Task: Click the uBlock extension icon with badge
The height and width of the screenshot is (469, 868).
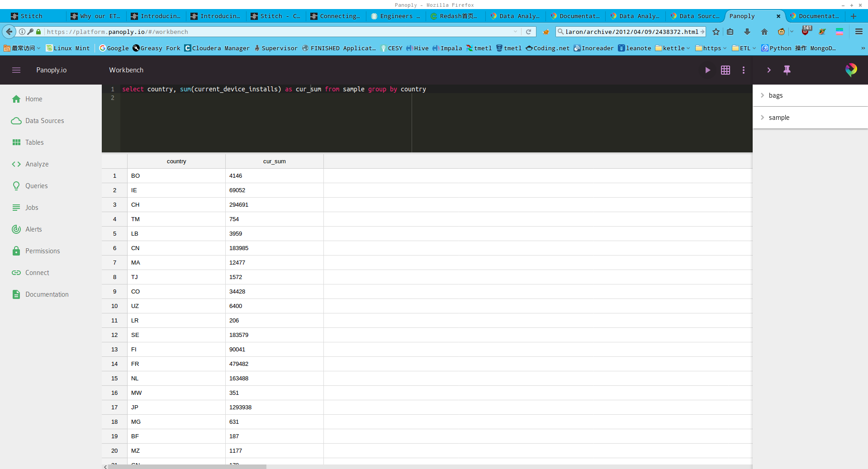Action: (806, 31)
